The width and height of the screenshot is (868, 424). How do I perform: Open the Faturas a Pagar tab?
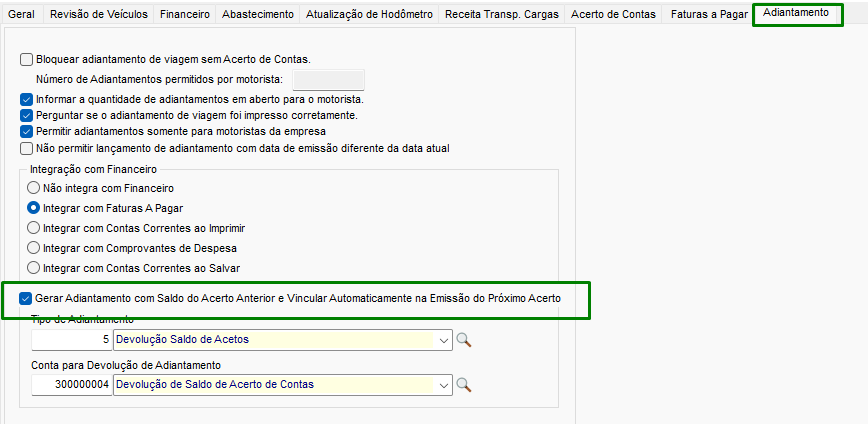pos(707,14)
